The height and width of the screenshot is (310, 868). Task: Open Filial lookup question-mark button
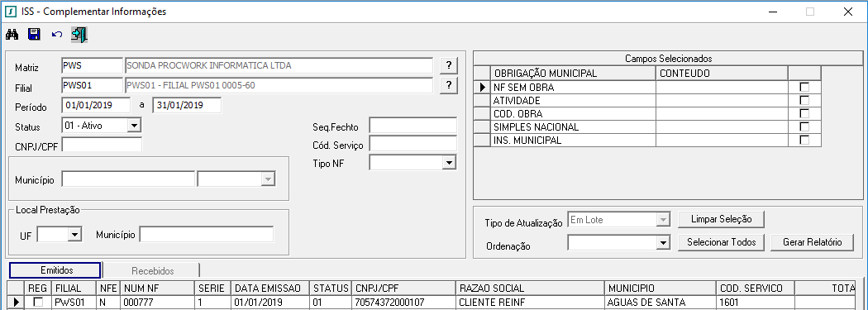coord(449,85)
